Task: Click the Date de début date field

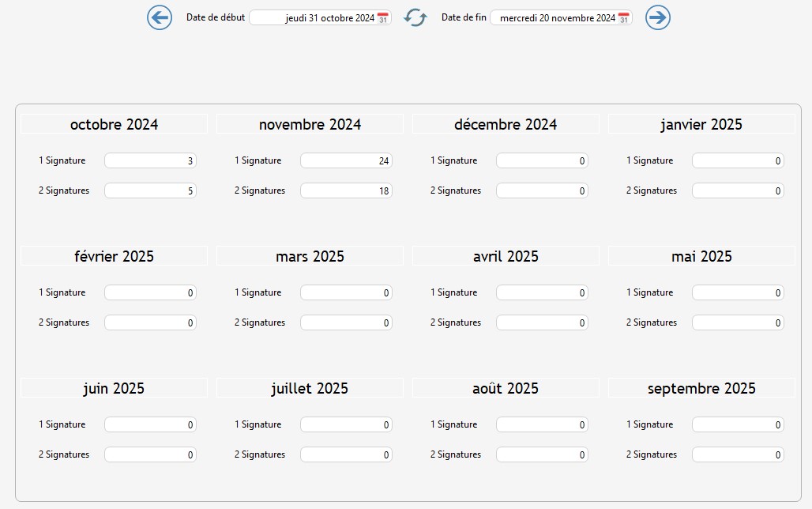Action: [x=314, y=18]
